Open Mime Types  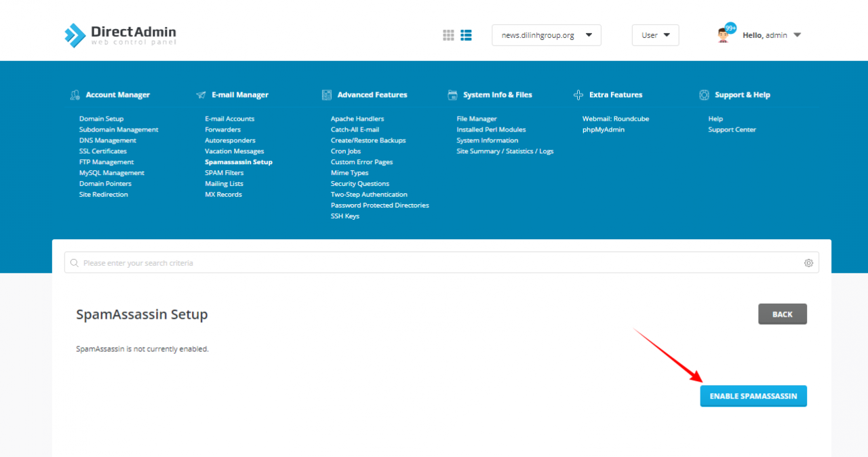coord(350,173)
